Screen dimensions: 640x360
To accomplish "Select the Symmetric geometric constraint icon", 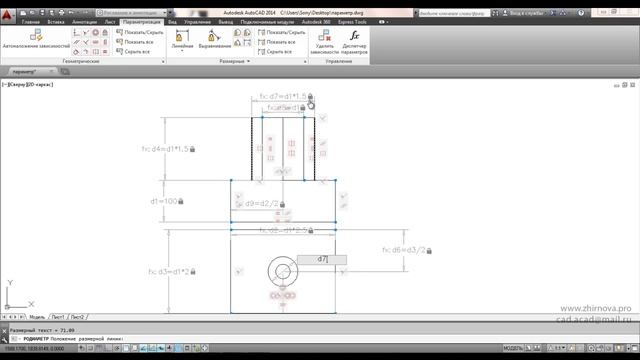I will coord(96,52).
